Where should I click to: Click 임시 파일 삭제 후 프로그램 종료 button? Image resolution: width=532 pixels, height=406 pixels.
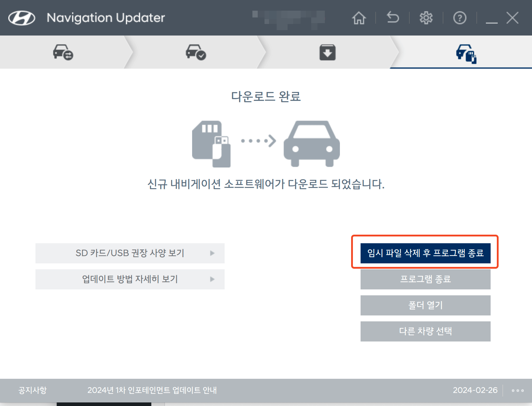(x=426, y=253)
